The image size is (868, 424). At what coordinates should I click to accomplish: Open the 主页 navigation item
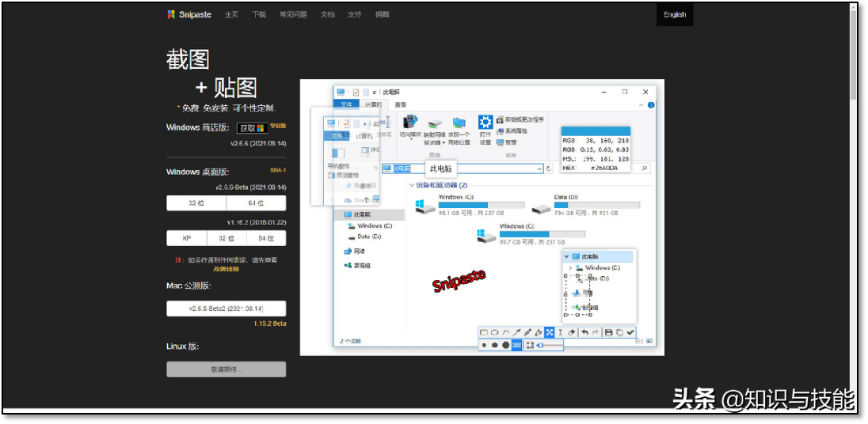[231, 15]
